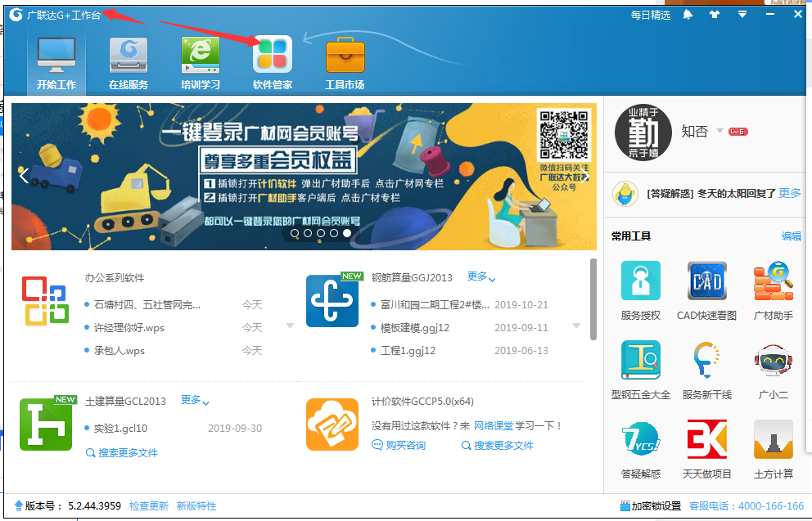Image resolution: width=812 pixels, height=521 pixels.
Task: Open the notification bell icon
Action: tap(688, 15)
